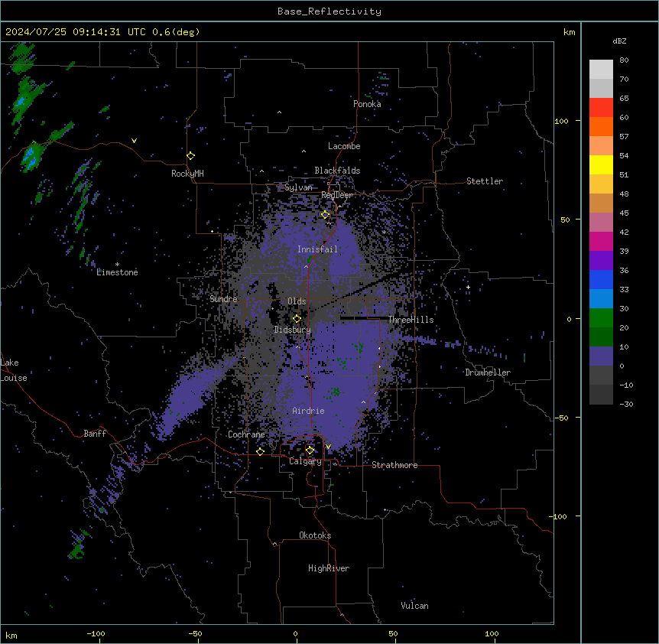Click the yellow diamond marker near Olds
The image size is (659, 644).
pyautogui.click(x=297, y=318)
